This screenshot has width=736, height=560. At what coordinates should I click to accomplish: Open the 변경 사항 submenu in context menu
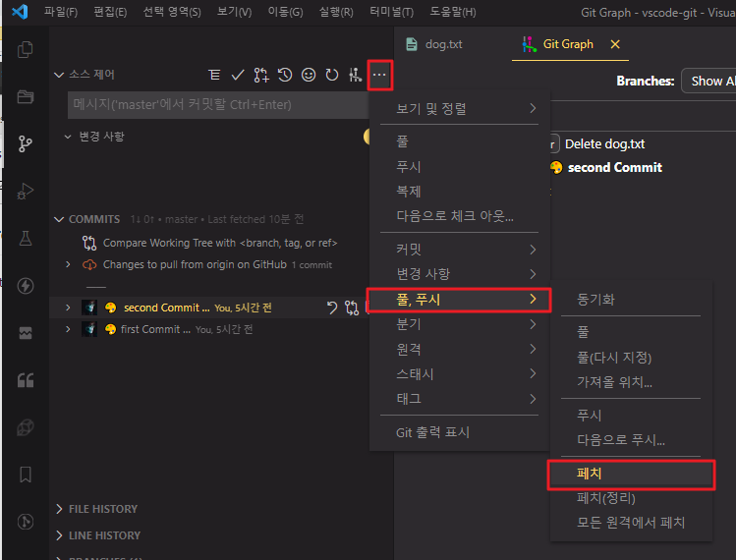(459, 274)
